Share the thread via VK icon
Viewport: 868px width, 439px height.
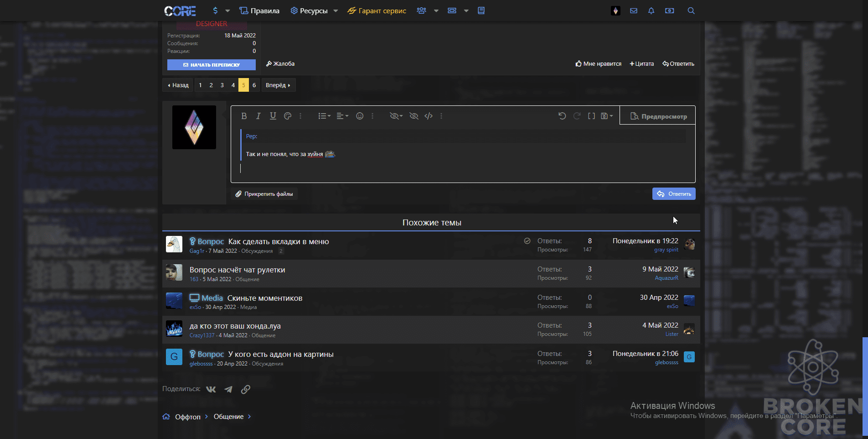pyautogui.click(x=211, y=389)
